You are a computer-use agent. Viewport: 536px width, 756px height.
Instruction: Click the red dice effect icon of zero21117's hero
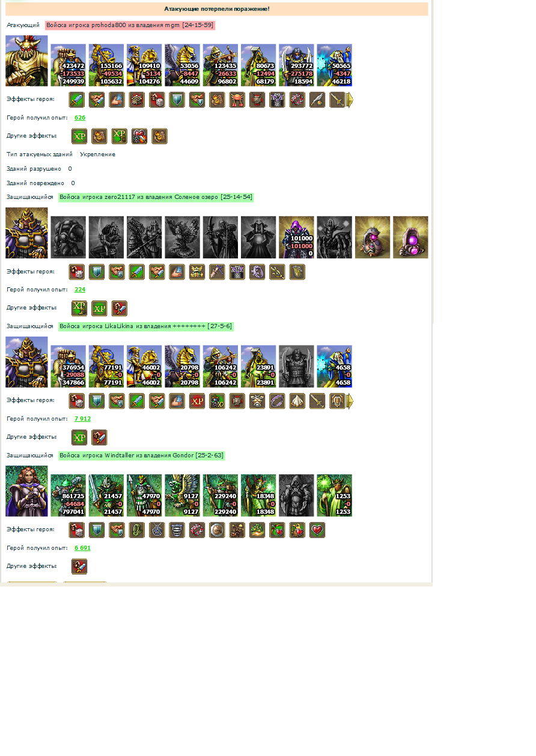tap(77, 272)
